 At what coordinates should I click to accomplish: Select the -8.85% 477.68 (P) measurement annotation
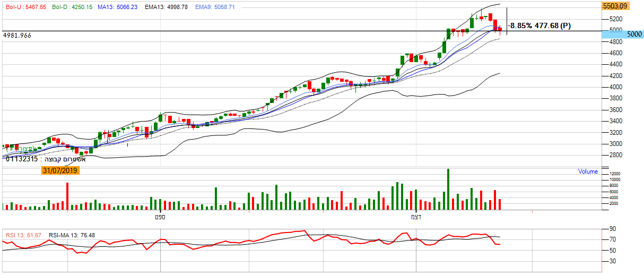click(539, 25)
